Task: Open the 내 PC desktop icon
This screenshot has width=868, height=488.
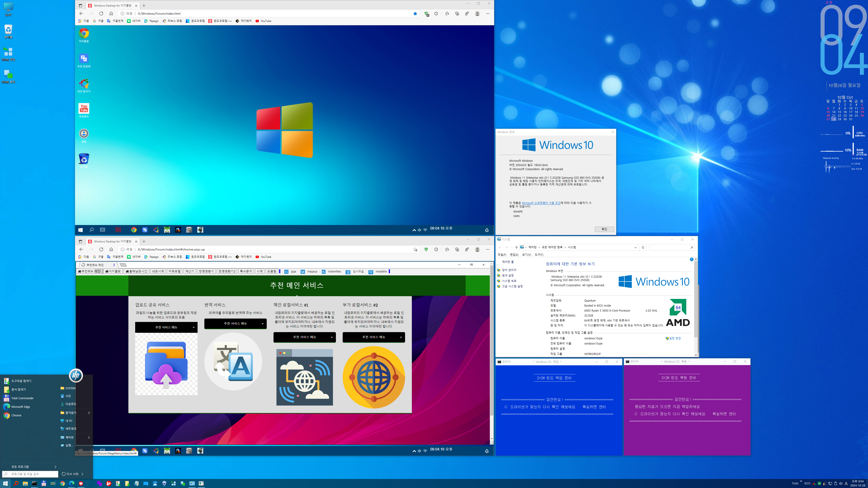Action: click(x=8, y=9)
